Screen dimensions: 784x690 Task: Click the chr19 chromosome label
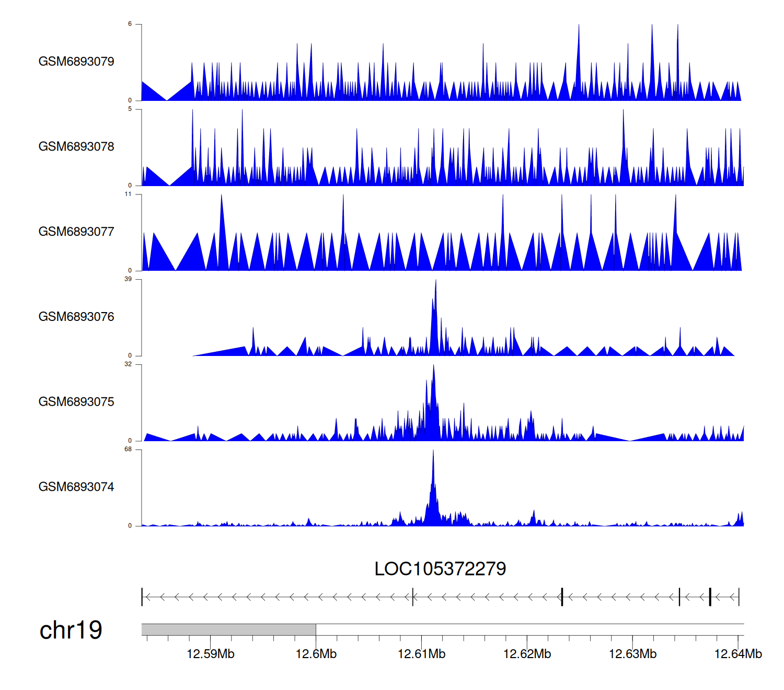(71, 630)
